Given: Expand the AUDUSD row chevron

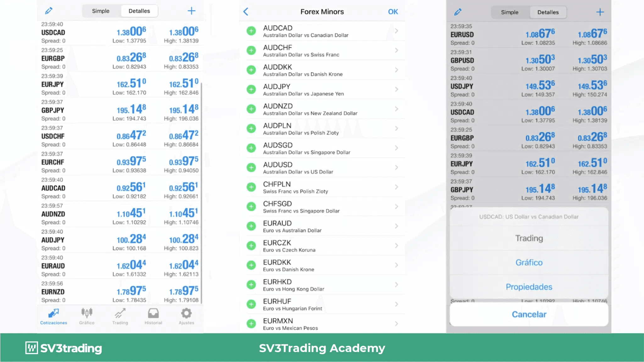Looking at the screenshot, I should (396, 167).
